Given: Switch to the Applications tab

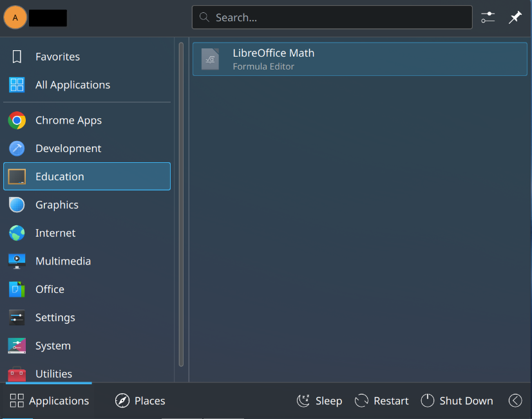Looking at the screenshot, I should 49,401.
